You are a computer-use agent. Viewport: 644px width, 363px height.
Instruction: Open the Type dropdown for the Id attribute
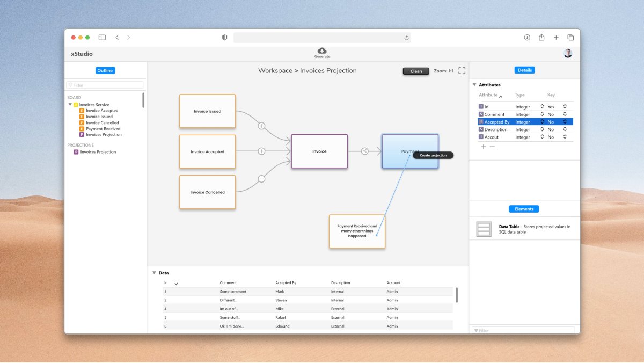(x=542, y=106)
